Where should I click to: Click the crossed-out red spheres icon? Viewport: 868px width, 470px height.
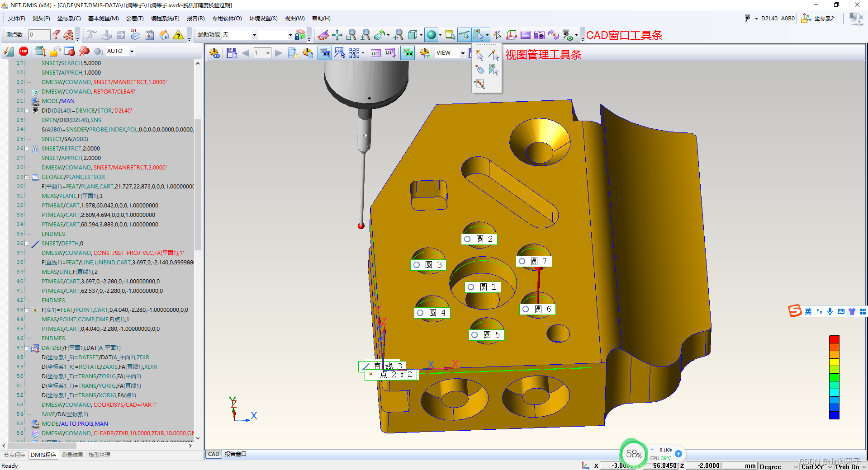(84, 52)
